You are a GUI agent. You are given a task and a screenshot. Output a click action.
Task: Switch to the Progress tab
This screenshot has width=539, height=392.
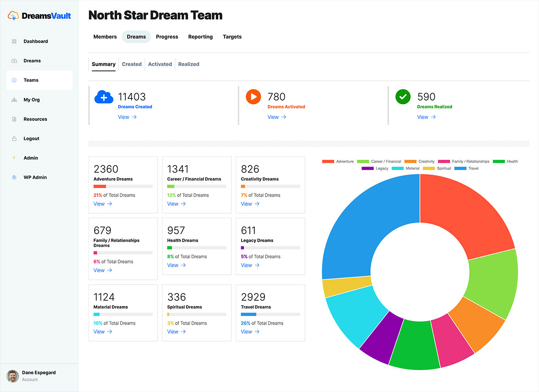tap(167, 37)
